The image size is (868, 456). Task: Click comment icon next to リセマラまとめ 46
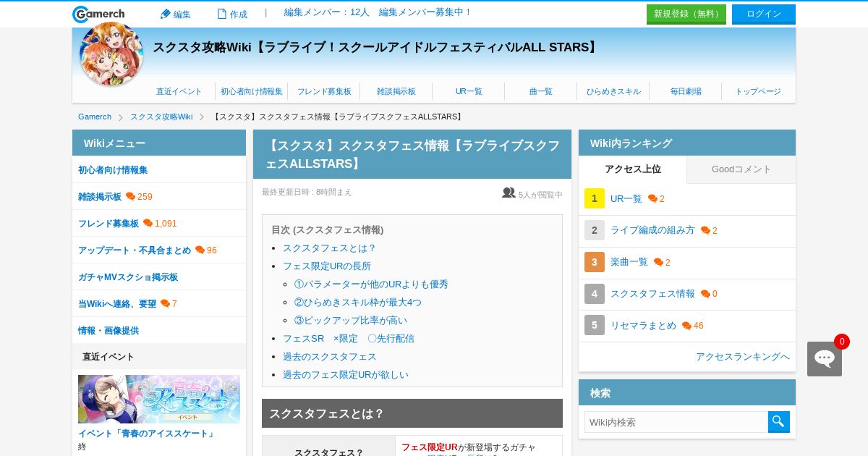tap(686, 326)
